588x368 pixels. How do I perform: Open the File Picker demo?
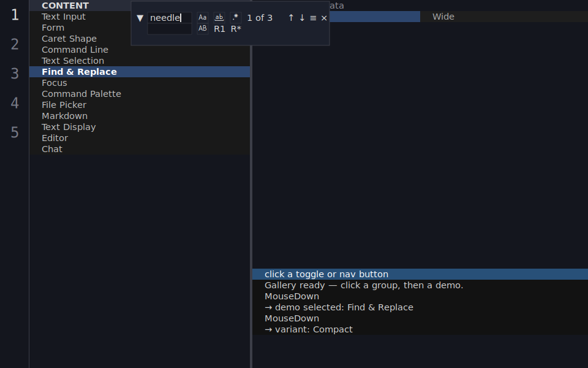pyautogui.click(x=140, y=105)
